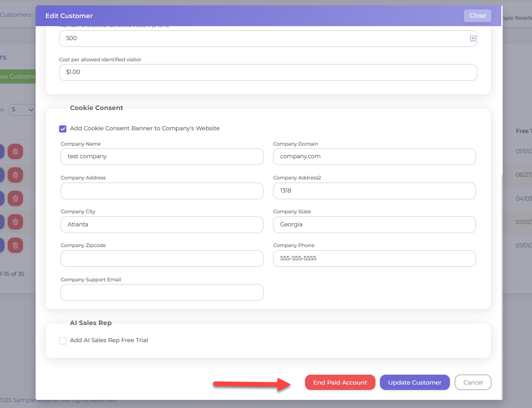Click the password manager icon in visitors field
This screenshot has width=532, height=408.
click(x=473, y=38)
